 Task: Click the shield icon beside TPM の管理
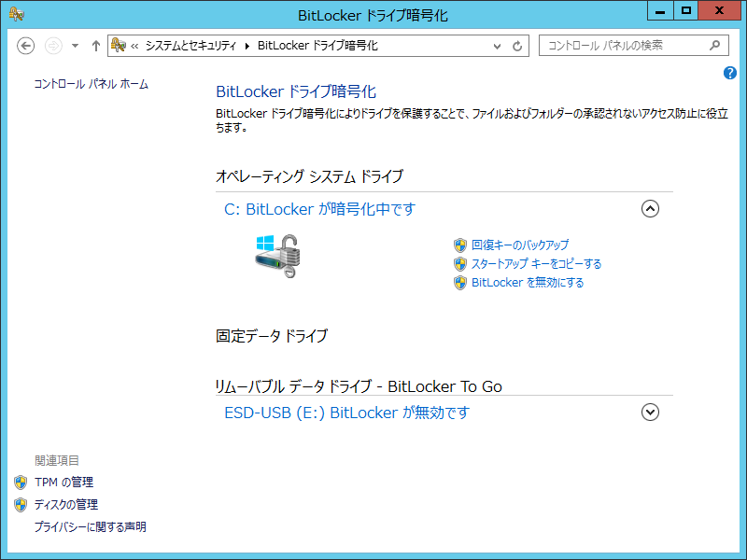click(x=21, y=483)
